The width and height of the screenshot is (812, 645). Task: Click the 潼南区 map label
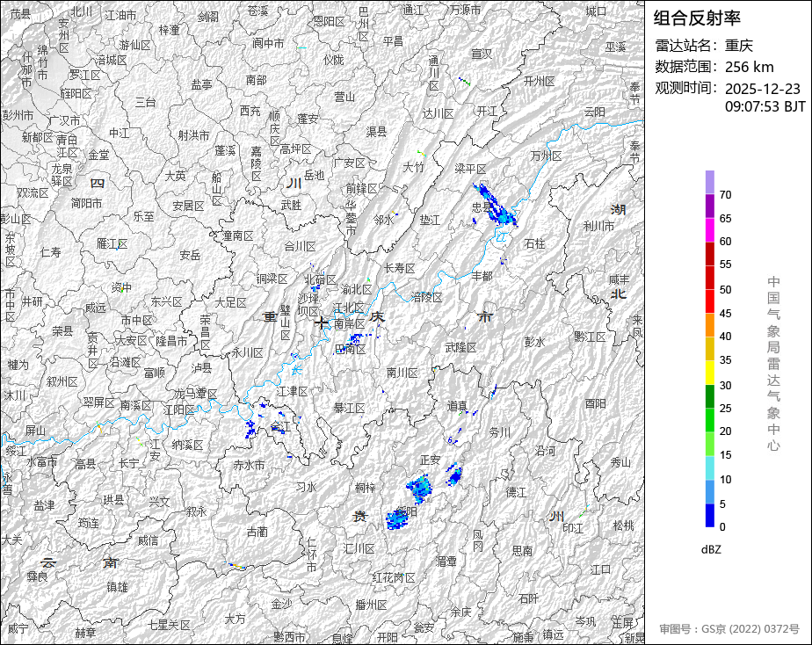(x=237, y=236)
